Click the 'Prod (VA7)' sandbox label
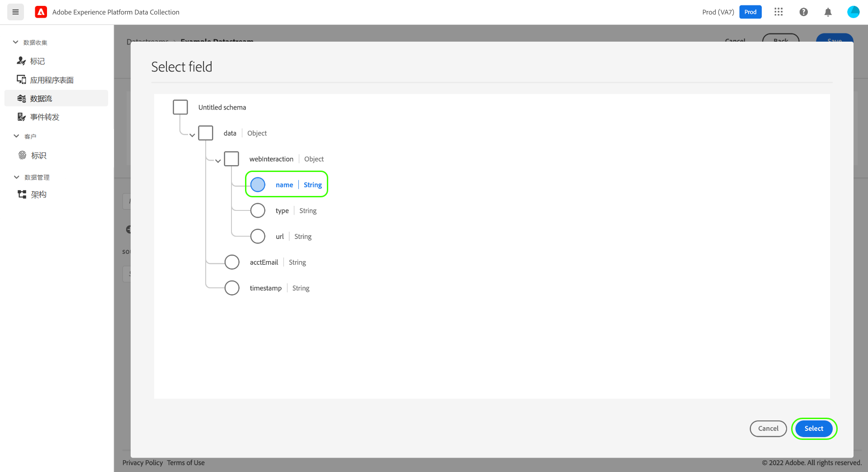The image size is (868, 472). [718, 12]
